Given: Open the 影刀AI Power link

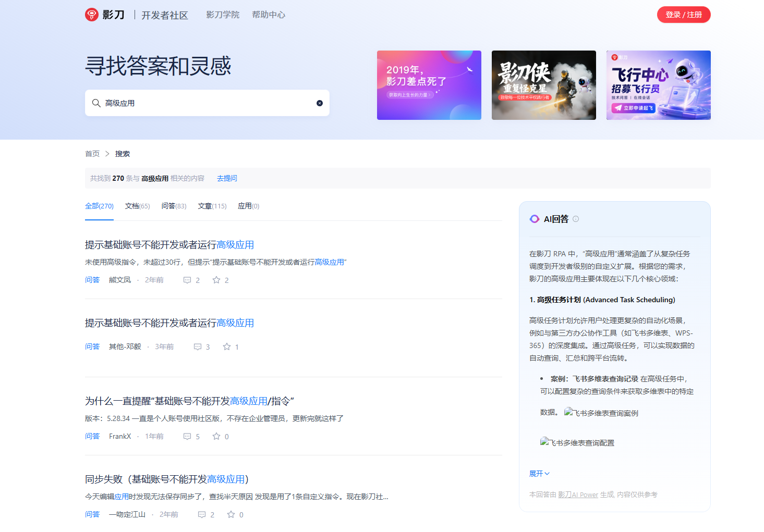Looking at the screenshot, I should (578, 494).
